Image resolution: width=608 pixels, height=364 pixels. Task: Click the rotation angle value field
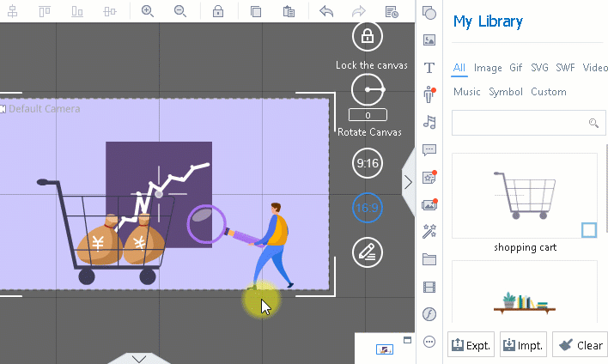(x=368, y=115)
